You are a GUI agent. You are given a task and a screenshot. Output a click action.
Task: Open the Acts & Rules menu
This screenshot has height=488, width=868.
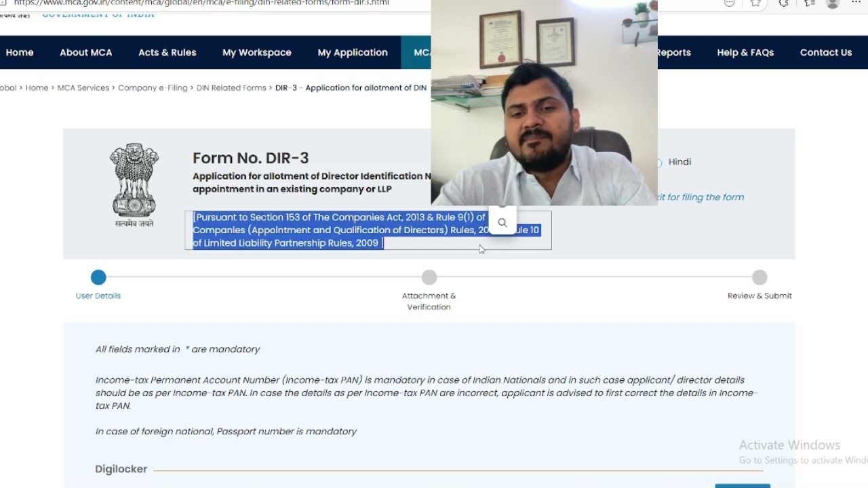[167, 52]
